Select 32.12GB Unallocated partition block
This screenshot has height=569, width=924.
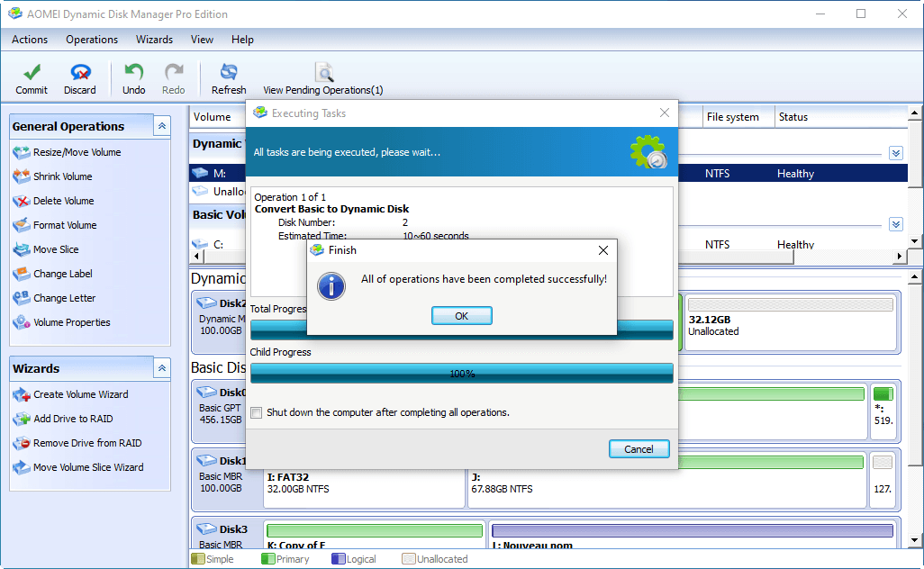(x=791, y=322)
